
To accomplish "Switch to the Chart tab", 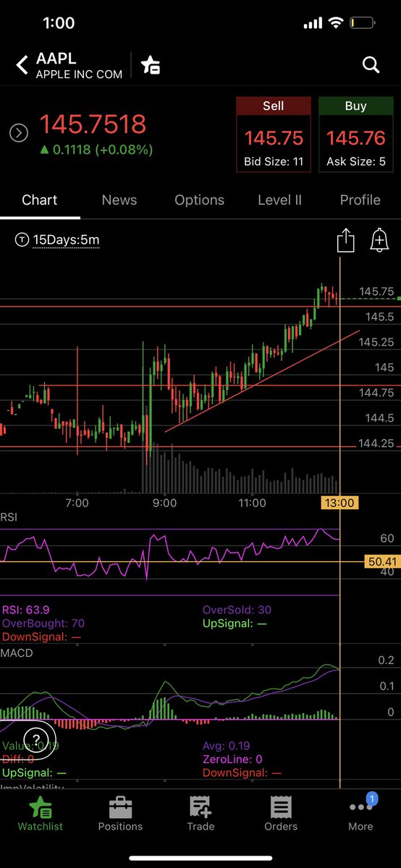I will [40, 200].
